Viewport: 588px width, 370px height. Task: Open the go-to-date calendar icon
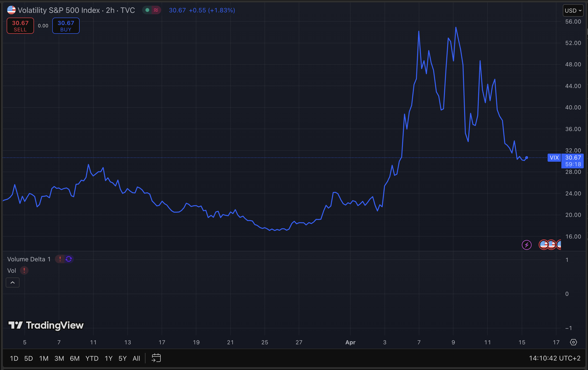click(x=156, y=358)
